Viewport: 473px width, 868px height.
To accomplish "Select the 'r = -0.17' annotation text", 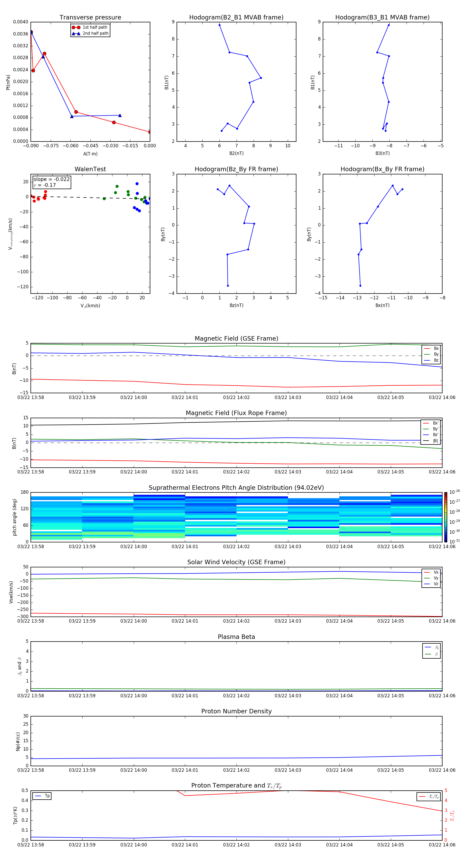I will pos(45,185).
